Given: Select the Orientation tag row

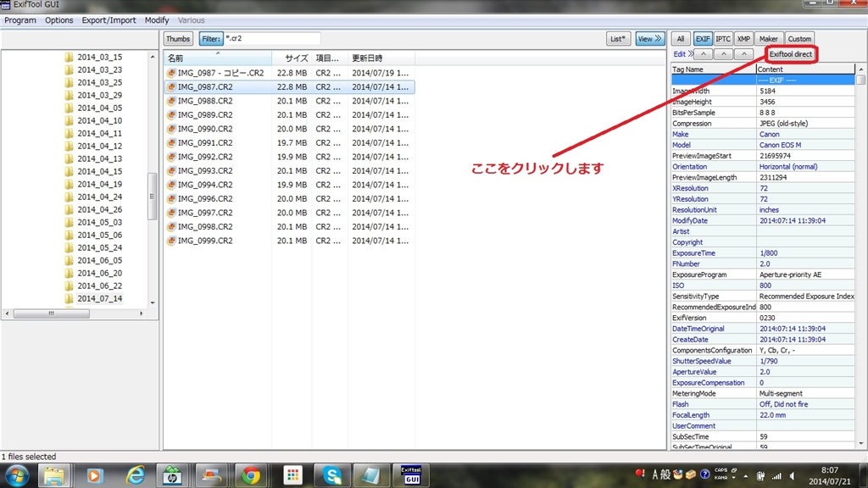Looking at the screenshot, I should (x=763, y=167).
